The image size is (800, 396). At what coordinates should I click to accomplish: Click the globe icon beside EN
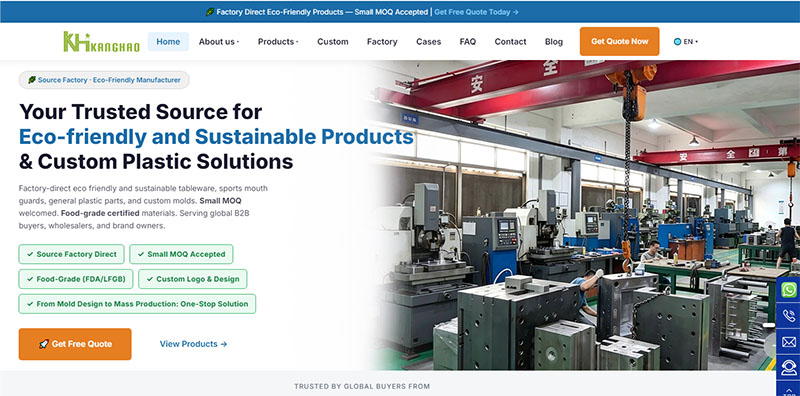point(677,42)
